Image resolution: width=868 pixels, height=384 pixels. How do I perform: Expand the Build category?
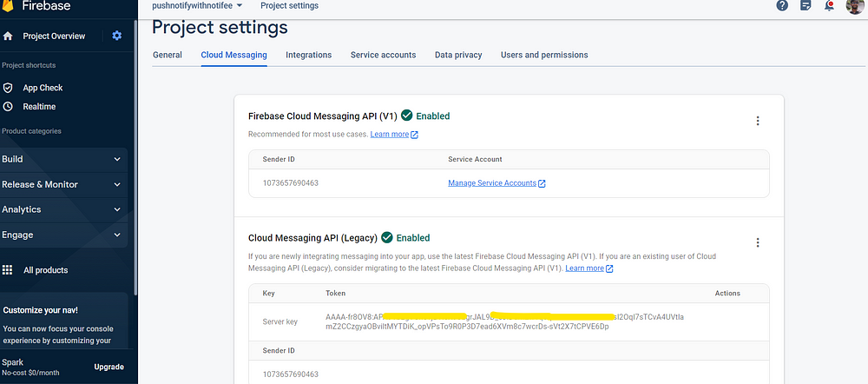click(x=117, y=160)
